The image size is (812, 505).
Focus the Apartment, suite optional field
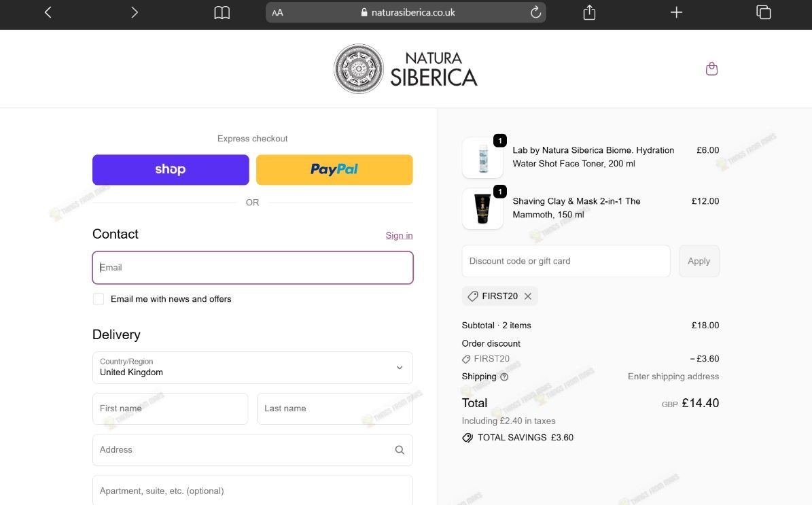[253, 491]
